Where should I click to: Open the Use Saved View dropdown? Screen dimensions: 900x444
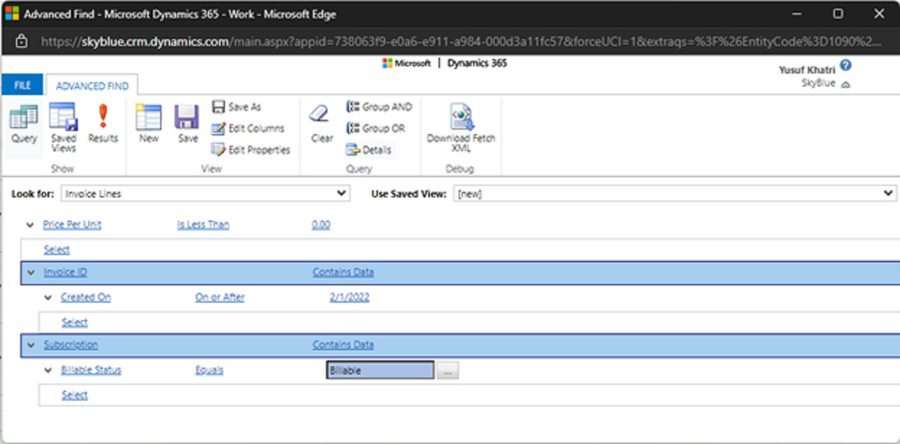674,194
